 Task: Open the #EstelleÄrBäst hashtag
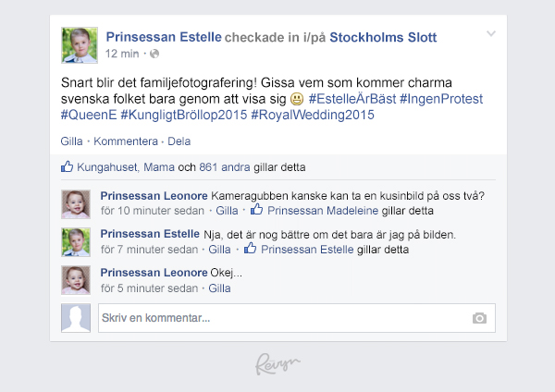pyautogui.click(x=352, y=99)
